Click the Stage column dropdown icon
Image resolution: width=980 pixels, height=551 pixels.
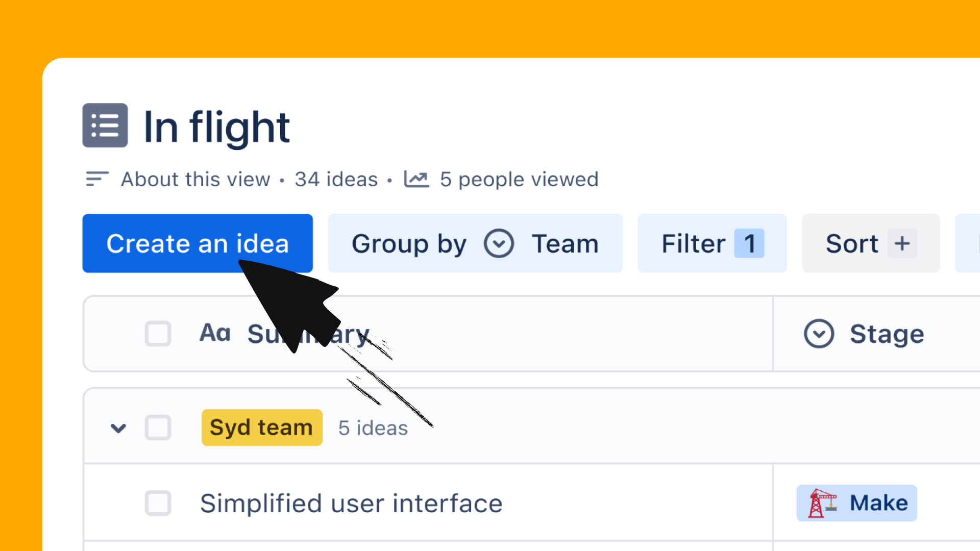819,334
